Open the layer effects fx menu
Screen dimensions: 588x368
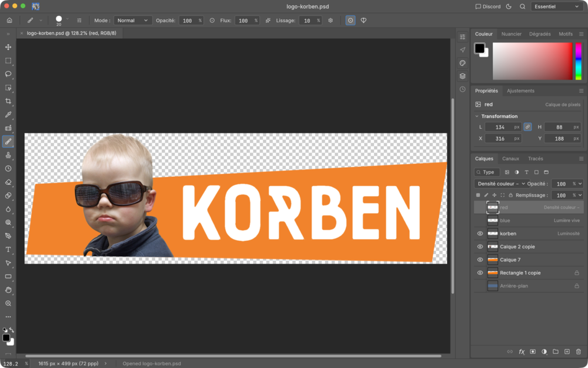[521, 352]
